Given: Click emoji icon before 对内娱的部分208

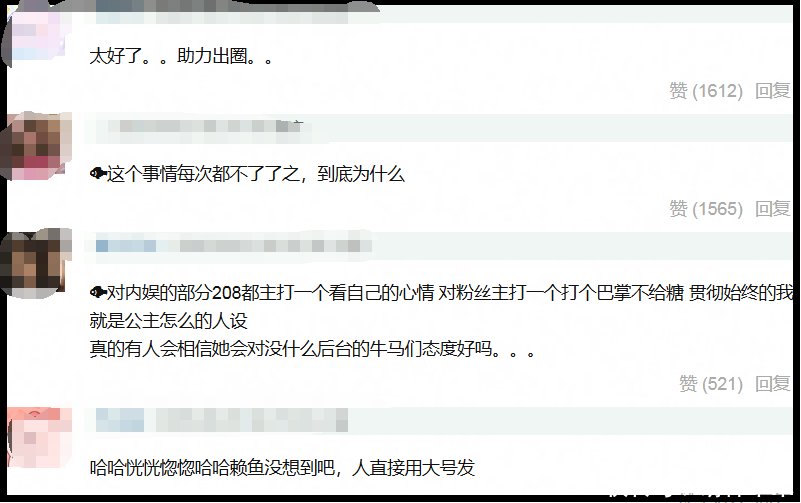Looking at the screenshot, I should coord(98,292).
